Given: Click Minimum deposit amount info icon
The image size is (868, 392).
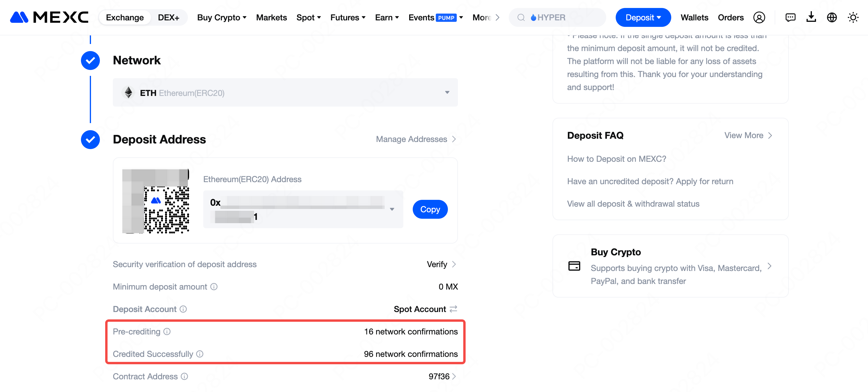Looking at the screenshot, I should (214, 287).
